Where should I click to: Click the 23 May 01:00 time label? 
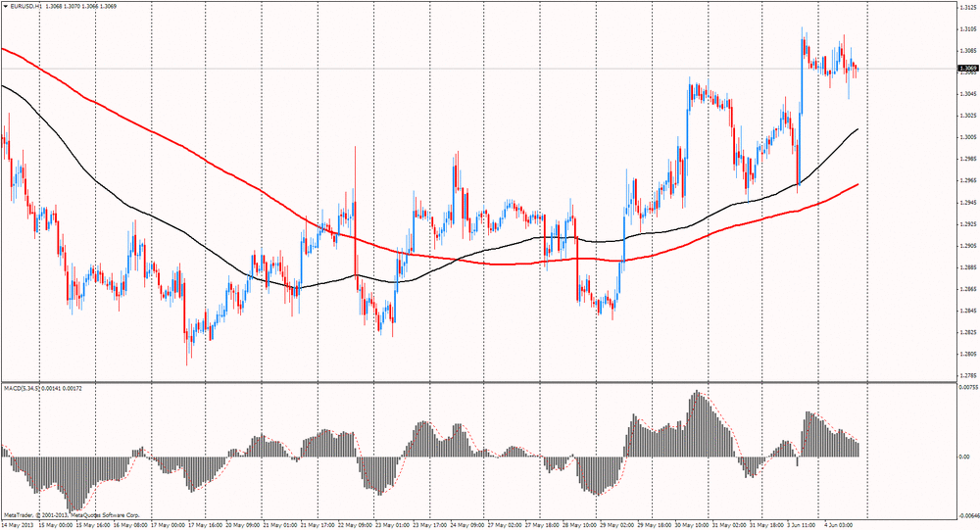coord(391,526)
